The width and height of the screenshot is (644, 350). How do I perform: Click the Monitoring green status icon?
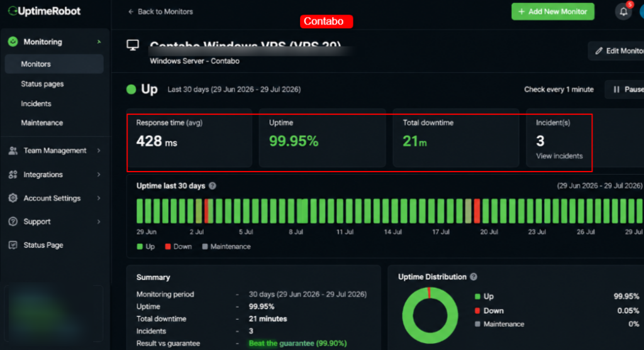[x=13, y=41]
